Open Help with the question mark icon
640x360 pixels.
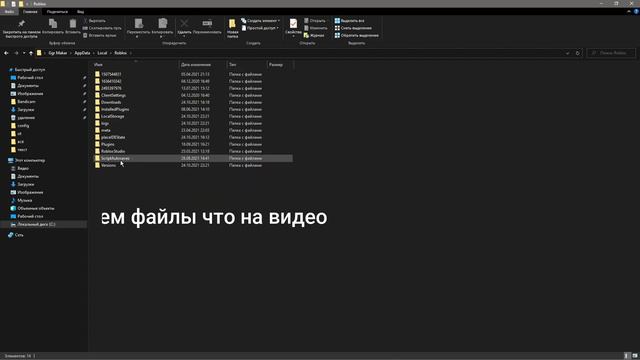point(636,12)
